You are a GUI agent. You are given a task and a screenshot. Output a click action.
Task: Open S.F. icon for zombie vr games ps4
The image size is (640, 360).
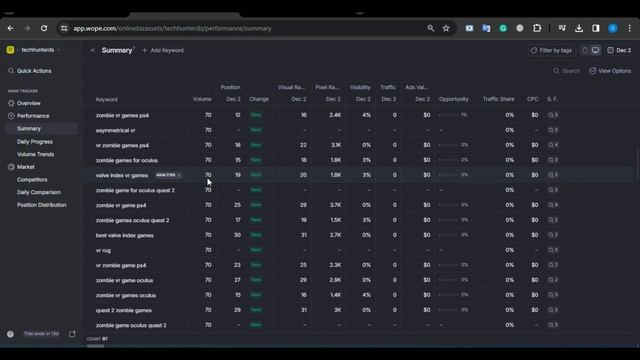[x=553, y=115]
